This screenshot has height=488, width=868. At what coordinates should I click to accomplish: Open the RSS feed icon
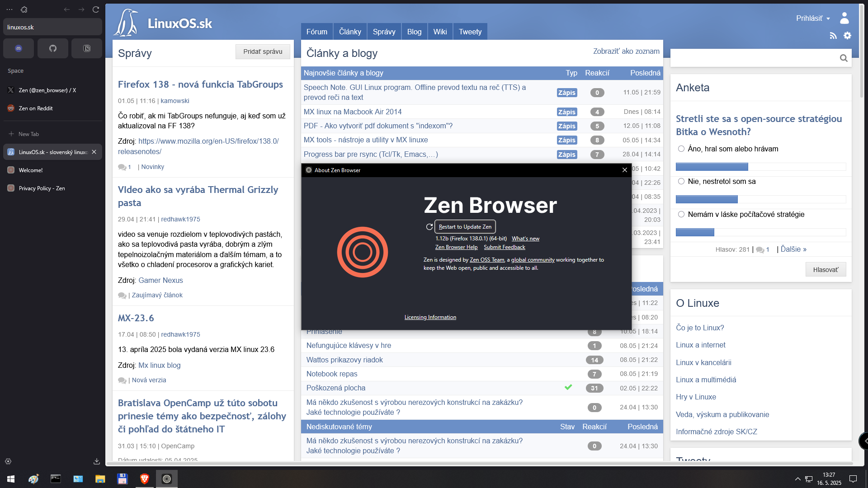tap(833, 36)
